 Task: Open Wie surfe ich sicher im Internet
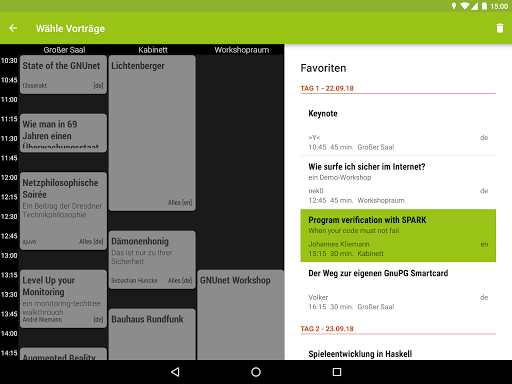[398, 183]
